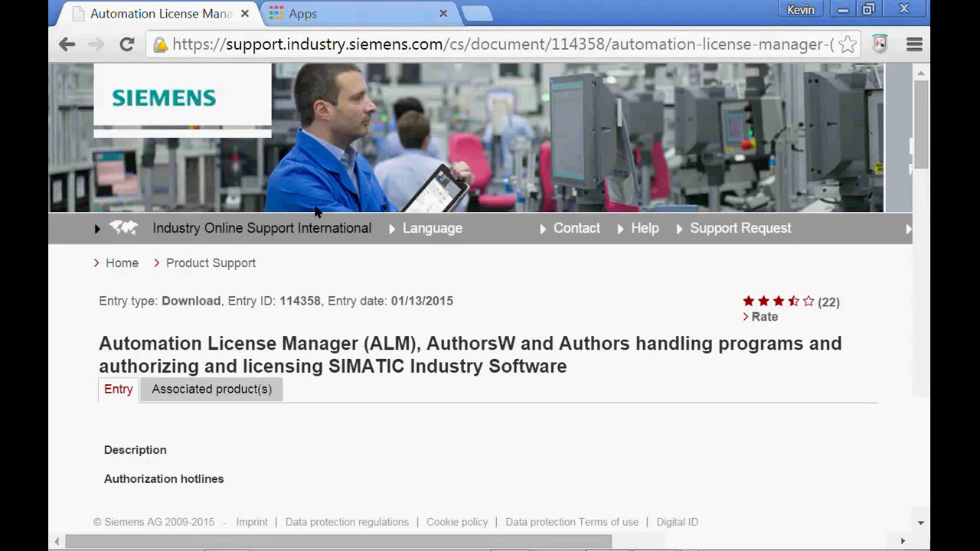The width and height of the screenshot is (980, 551).
Task: Bookmark this page with the star icon
Action: [x=847, y=44]
